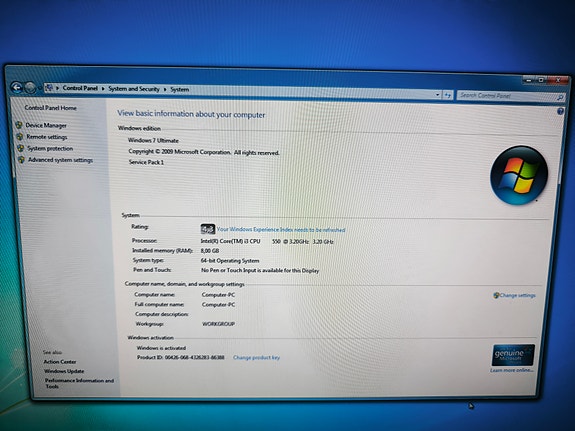The height and width of the screenshot is (431, 575).
Task: Open Advanced system settings
Action: tap(61, 160)
